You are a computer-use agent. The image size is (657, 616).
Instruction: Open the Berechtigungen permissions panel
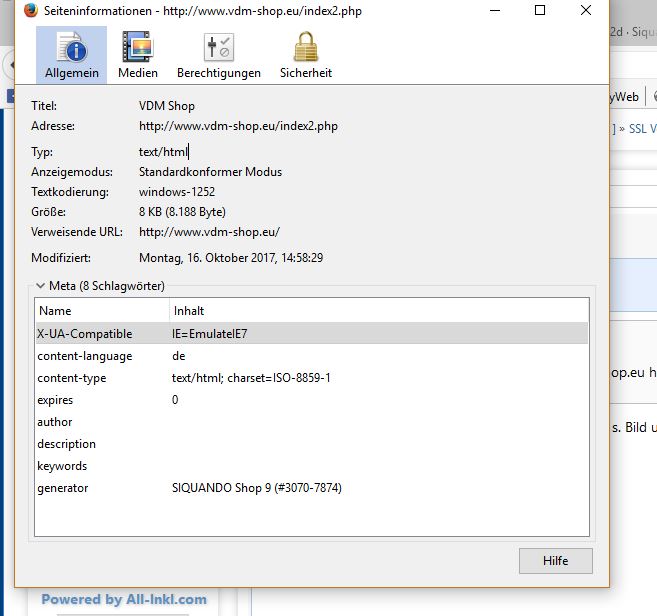[218, 55]
